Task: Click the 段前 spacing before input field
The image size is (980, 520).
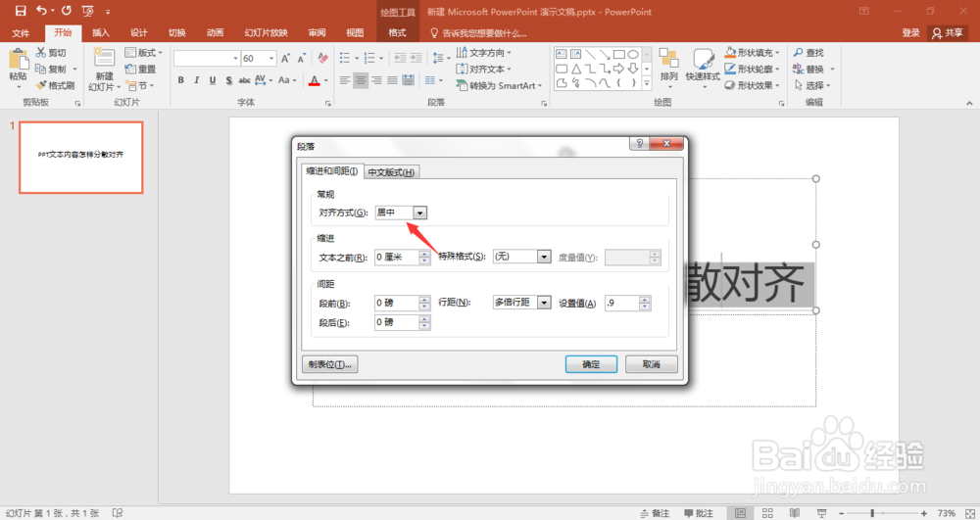Action: tap(397, 304)
